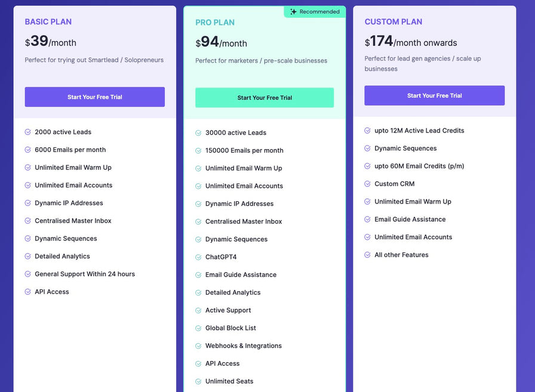
Task: Start the free trial for Custom Plan
Action: [x=435, y=95]
